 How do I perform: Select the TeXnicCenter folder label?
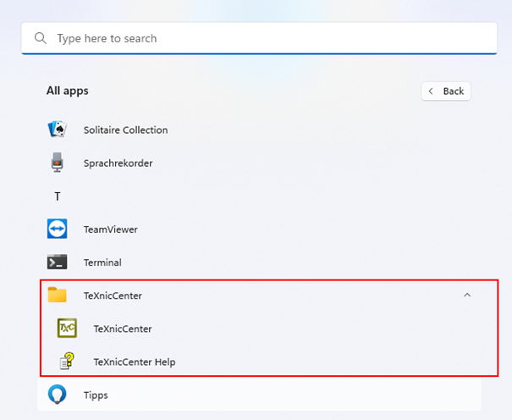click(113, 296)
